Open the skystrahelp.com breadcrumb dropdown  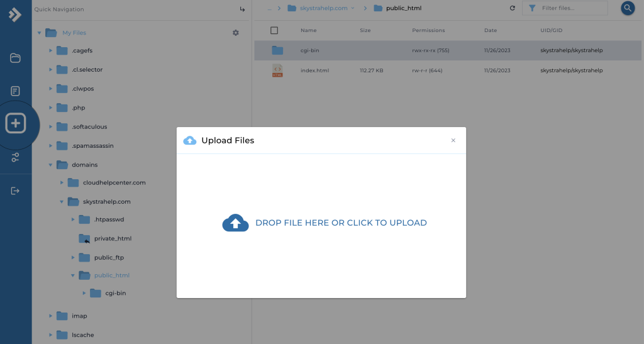pos(352,8)
